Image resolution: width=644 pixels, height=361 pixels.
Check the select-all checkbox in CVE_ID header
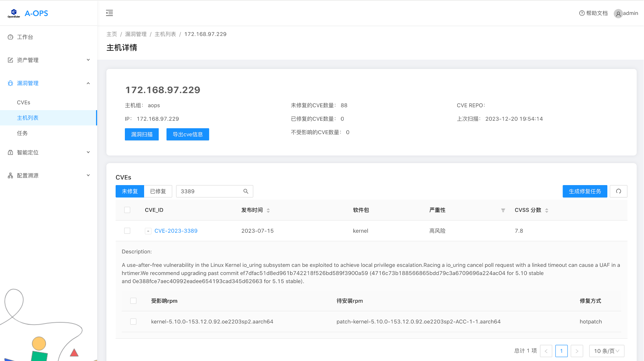127,210
